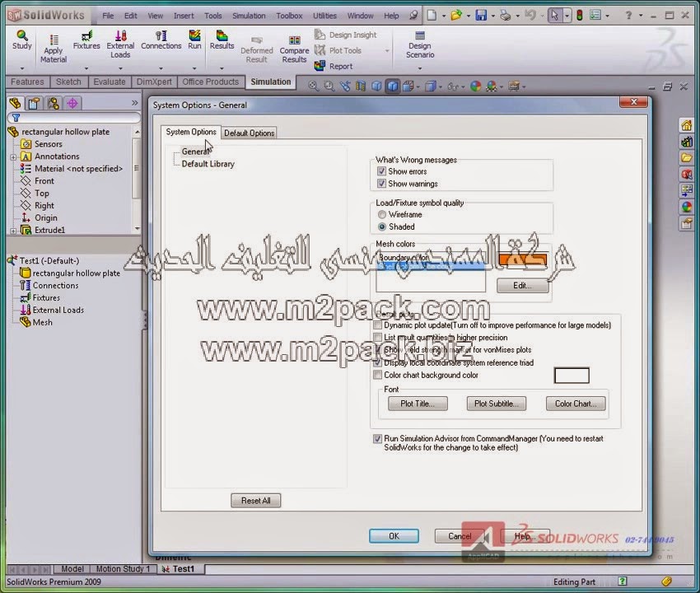The image size is (700, 593).
Task: Select the Shaded symbol quality option
Action: 382,226
